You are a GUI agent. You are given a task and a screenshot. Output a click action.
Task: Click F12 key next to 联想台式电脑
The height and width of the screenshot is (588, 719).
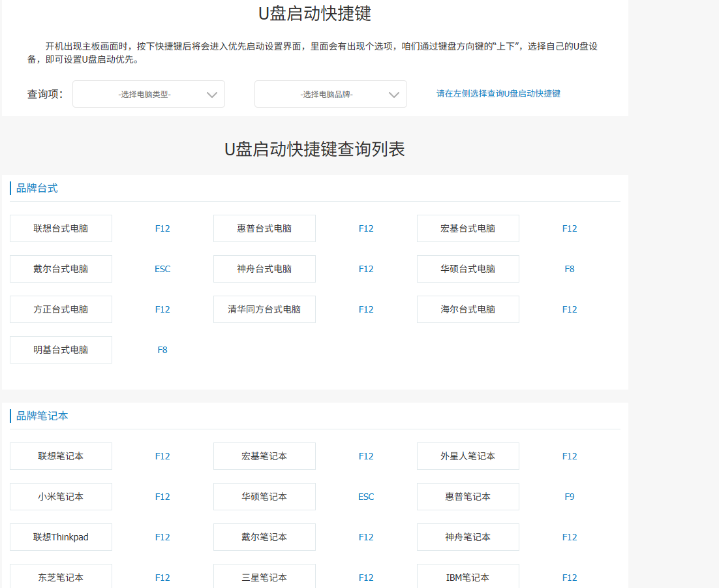[x=162, y=228]
